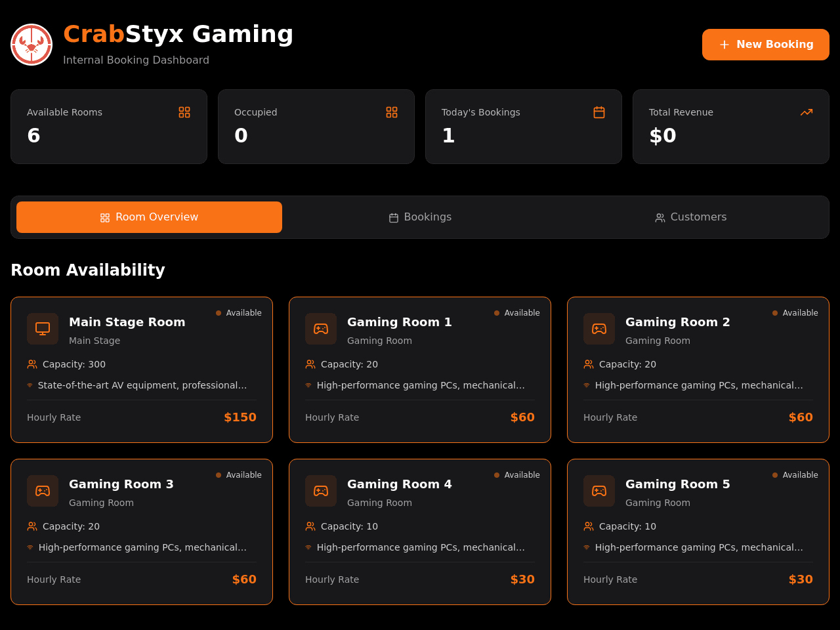This screenshot has width=840, height=630.
Task: Click the monitor icon of Main Stage Room
Action: point(43,329)
